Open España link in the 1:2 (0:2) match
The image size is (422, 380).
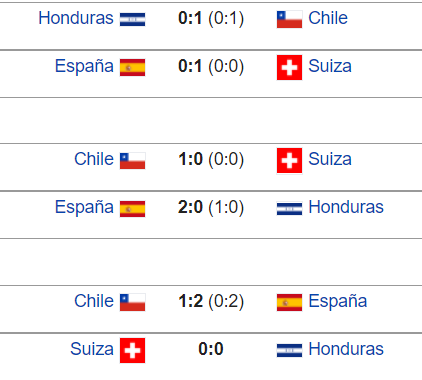tap(338, 301)
